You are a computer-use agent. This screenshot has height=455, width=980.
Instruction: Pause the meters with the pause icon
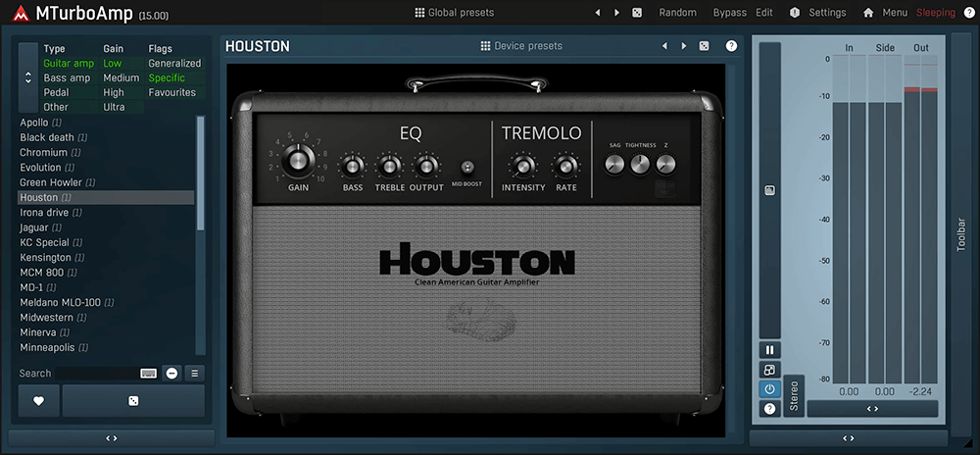tap(769, 350)
